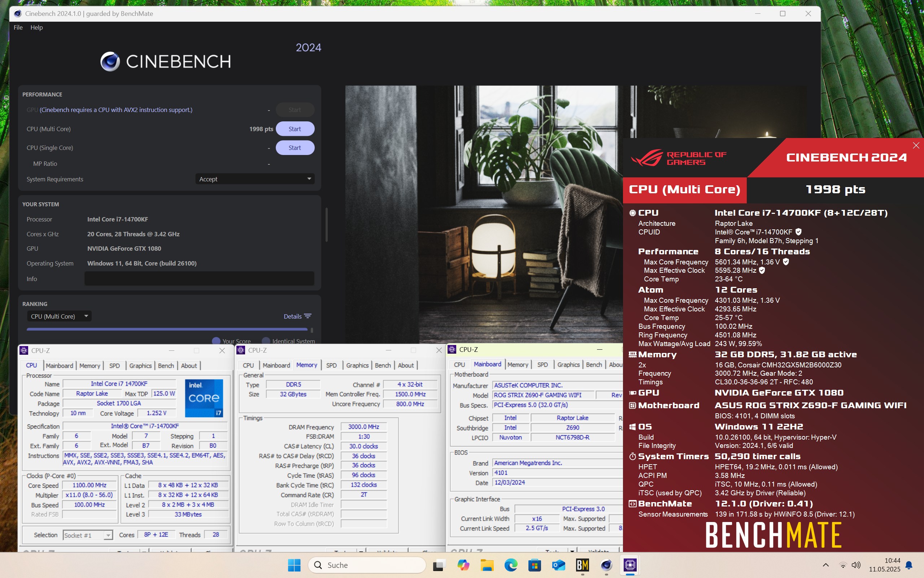The image size is (924, 578).
Task: Click the 'Intel Core i7-14700KF' processor value
Action: tap(118, 219)
